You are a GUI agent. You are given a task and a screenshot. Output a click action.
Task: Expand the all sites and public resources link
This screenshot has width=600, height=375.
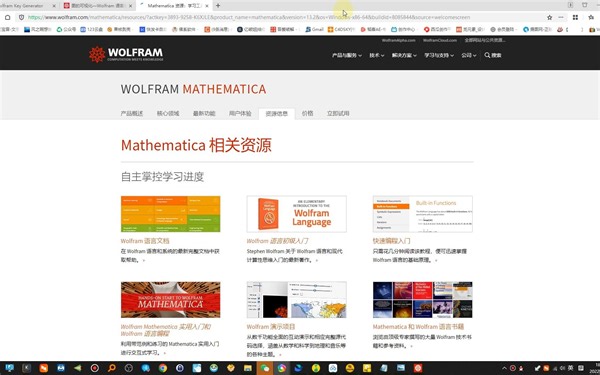485,40
